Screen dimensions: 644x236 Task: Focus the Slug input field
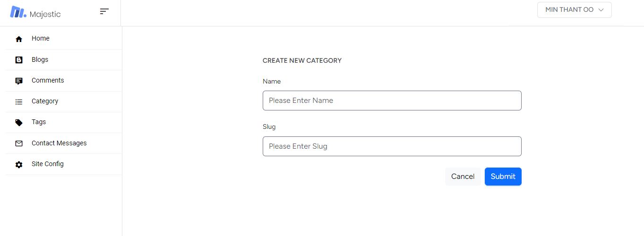[392, 146]
